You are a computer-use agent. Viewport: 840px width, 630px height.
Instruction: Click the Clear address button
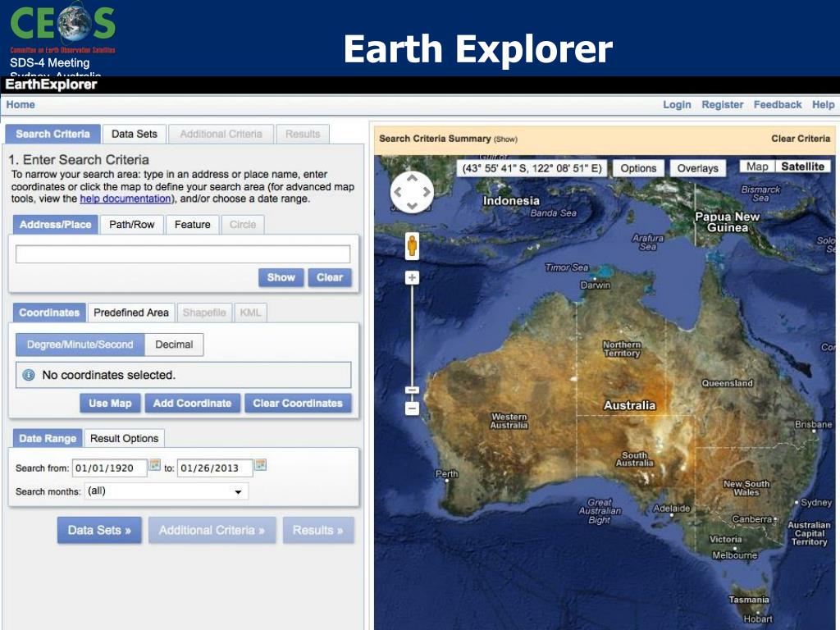[x=330, y=277]
